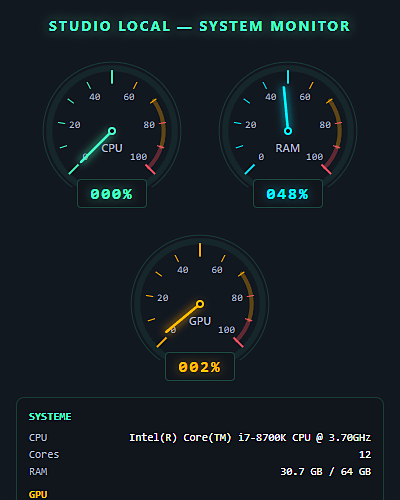Click the green needle hub of the CPU gauge

point(112,131)
